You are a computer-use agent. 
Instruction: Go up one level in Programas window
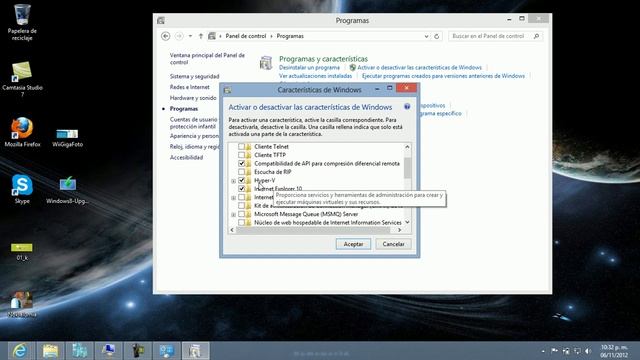[200, 36]
